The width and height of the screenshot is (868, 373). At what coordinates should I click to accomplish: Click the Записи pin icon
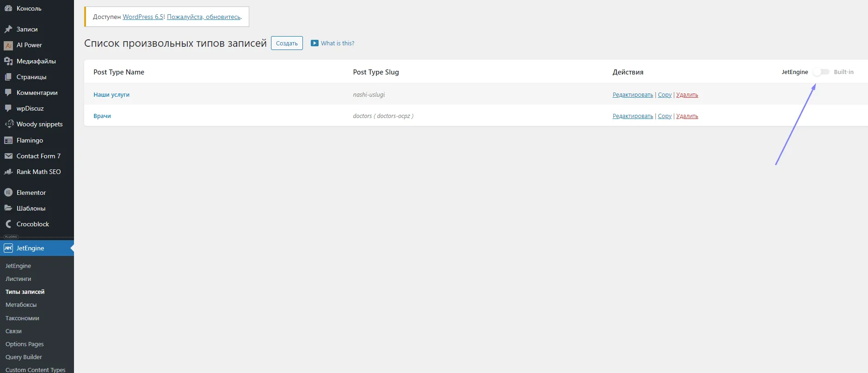tap(8, 29)
